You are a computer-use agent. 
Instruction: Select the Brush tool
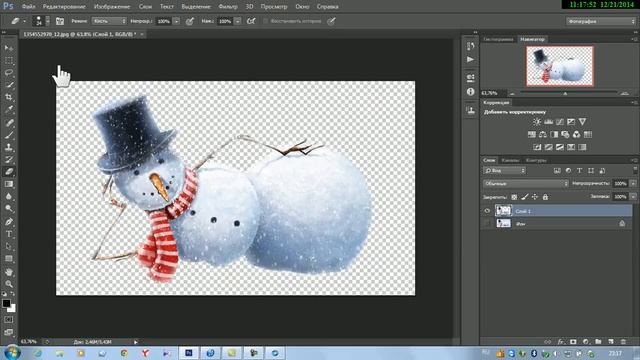pos(9,135)
